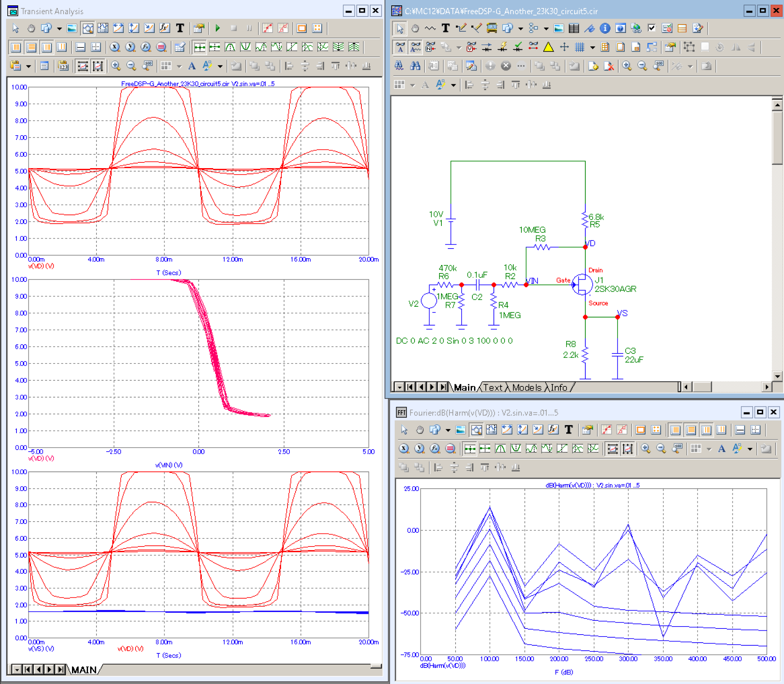Click Add page icon in schematic toolbar

593,66
